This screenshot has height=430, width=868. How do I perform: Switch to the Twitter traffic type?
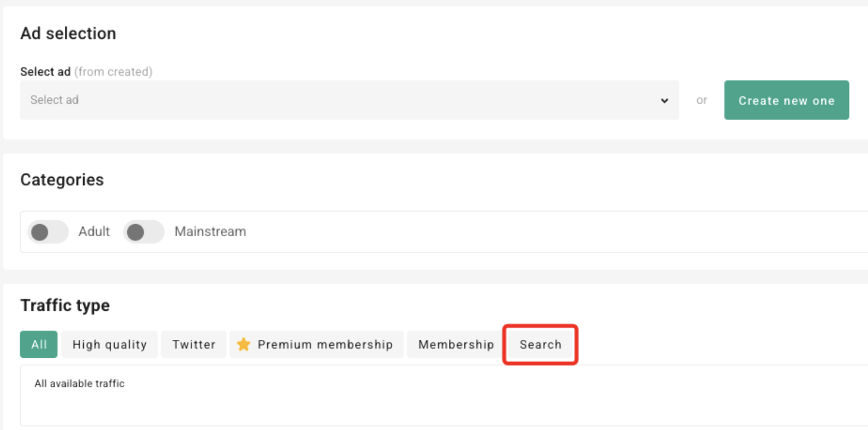(x=194, y=344)
